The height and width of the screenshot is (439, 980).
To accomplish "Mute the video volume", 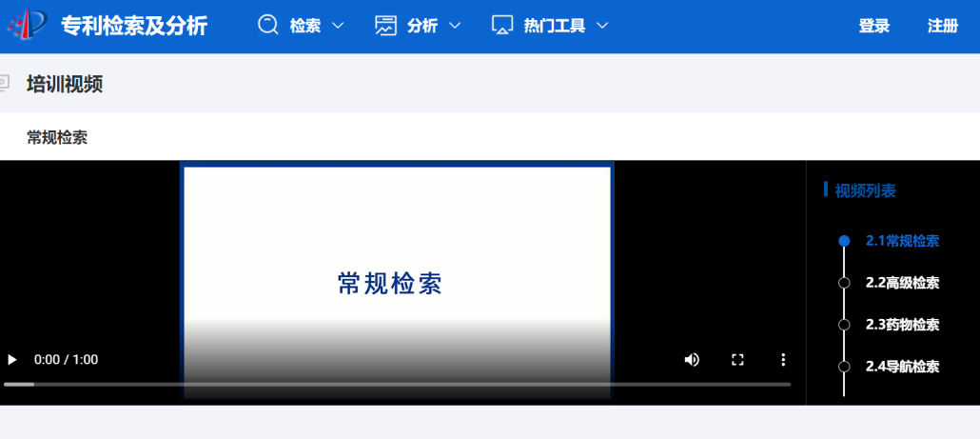I will (x=692, y=360).
